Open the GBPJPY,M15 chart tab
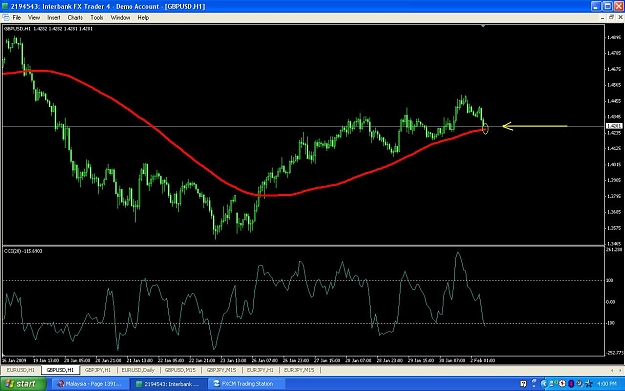This screenshot has width=625, height=391. 221,370
